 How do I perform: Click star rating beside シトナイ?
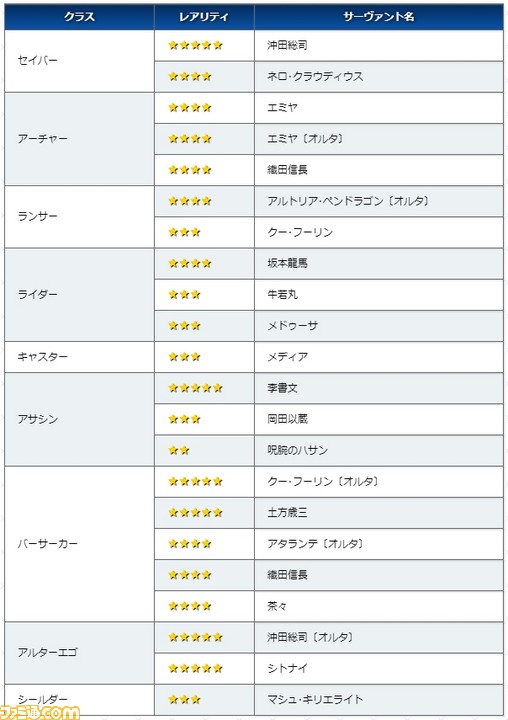tap(195, 668)
